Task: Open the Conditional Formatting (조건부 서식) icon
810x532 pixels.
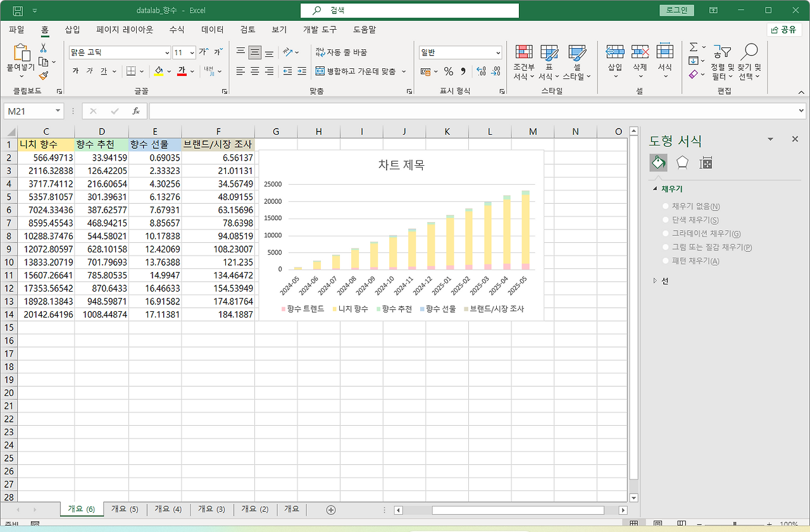Action: [x=523, y=53]
